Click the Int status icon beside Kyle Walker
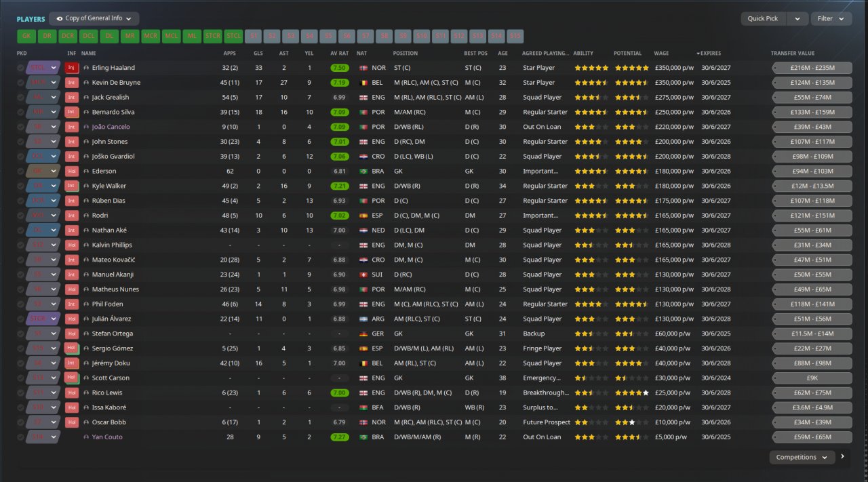The width and height of the screenshot is (868, 482). pos(71,186)
